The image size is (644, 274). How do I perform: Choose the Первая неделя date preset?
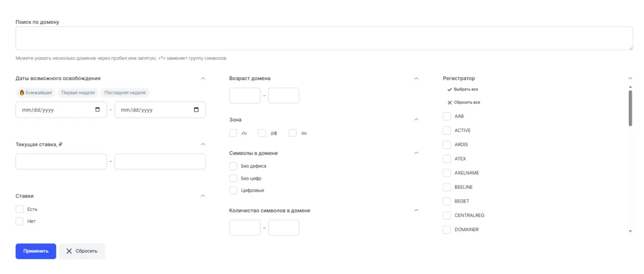click(x=78, y=93)
